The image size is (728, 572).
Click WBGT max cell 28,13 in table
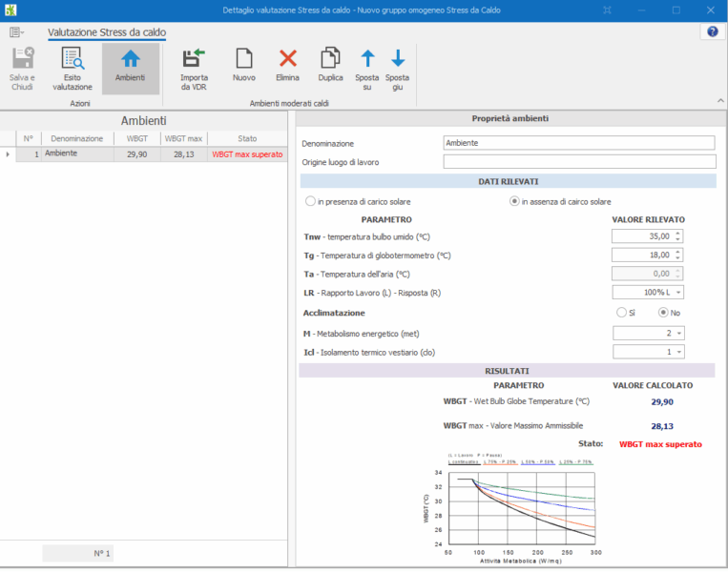tap(184, 154)
